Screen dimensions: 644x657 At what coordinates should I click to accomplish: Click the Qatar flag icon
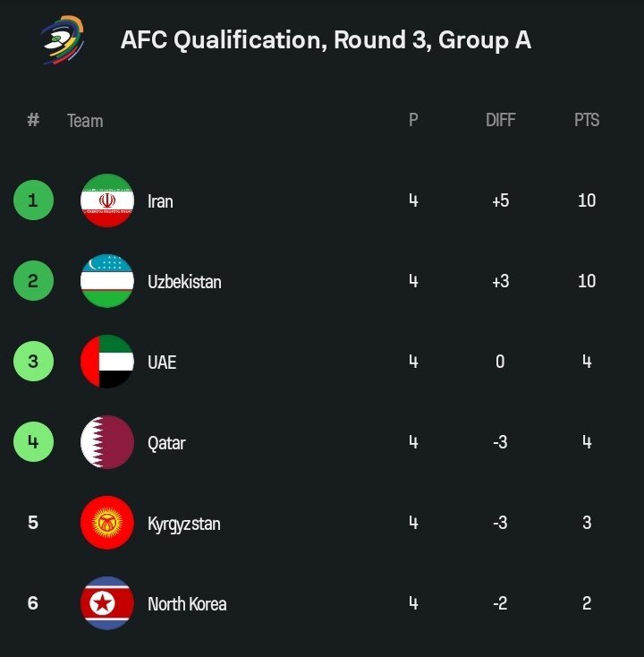coord(107,442)
